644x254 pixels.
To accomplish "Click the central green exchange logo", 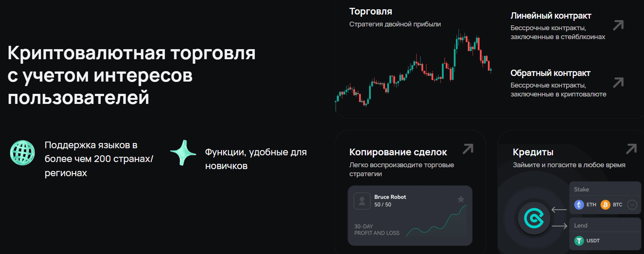I will (x=534, y=218).
